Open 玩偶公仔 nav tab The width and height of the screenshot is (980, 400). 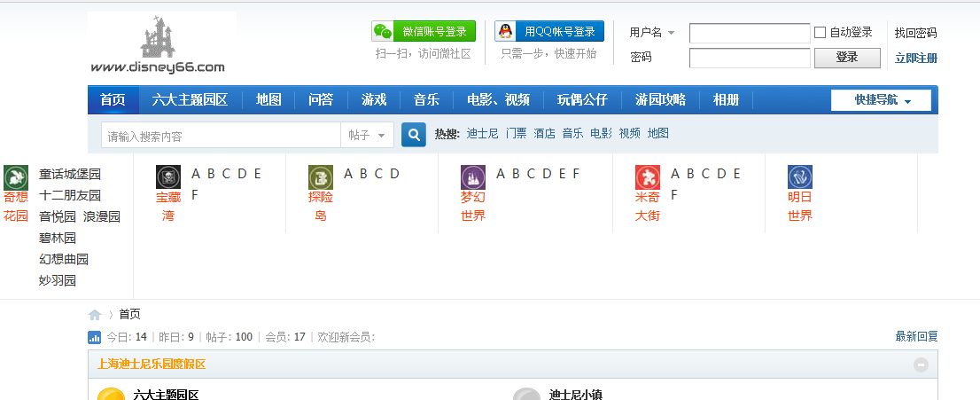[x=582, y=99]
